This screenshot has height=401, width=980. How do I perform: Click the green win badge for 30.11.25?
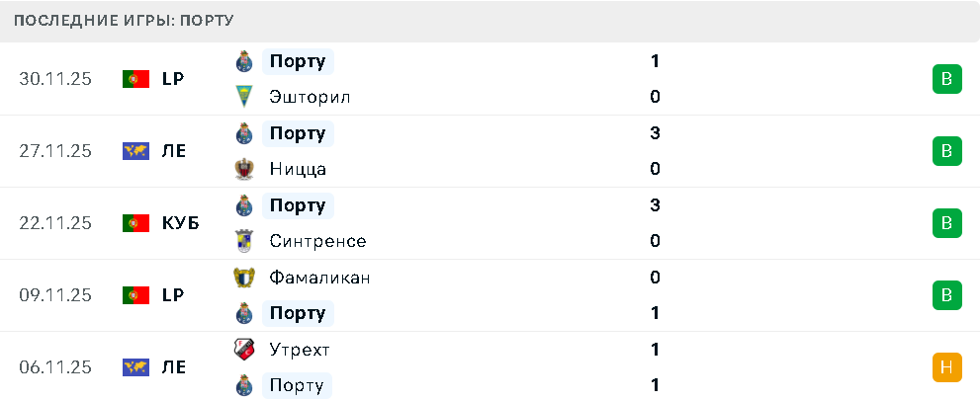tap(946, 79)
